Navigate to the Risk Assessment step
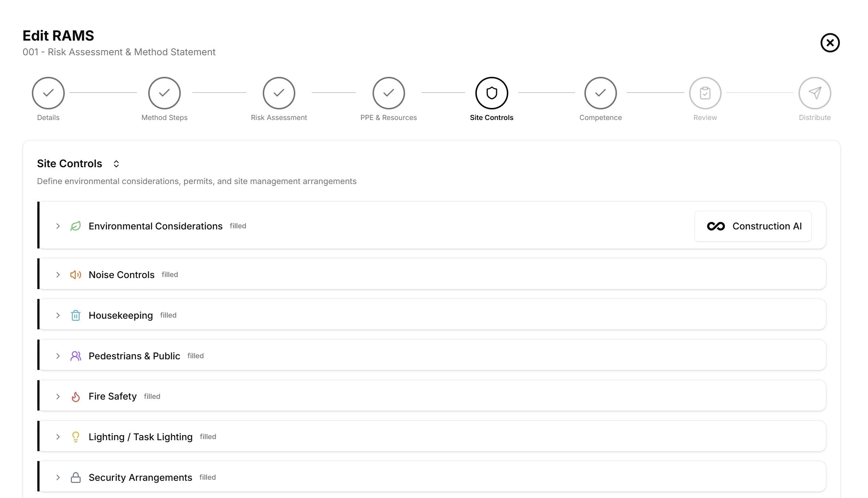This screenshot has height=498, width=868. [279, 93]
